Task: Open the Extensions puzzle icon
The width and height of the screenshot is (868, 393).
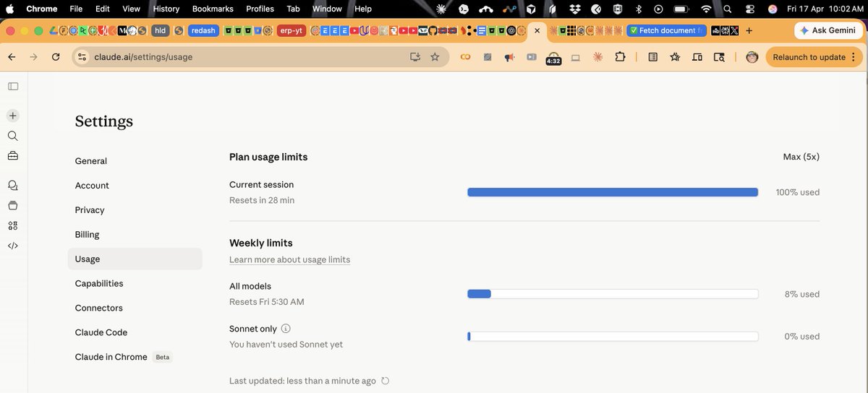Action: (620, 57)
